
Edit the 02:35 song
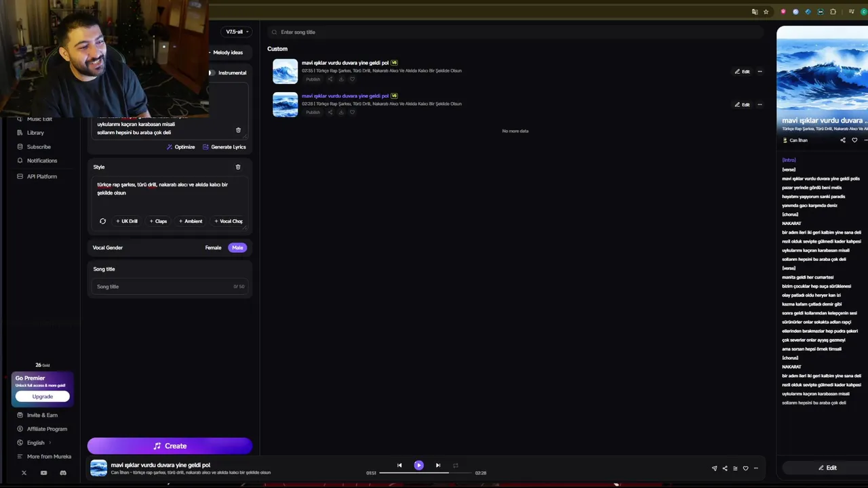point(743,72)
